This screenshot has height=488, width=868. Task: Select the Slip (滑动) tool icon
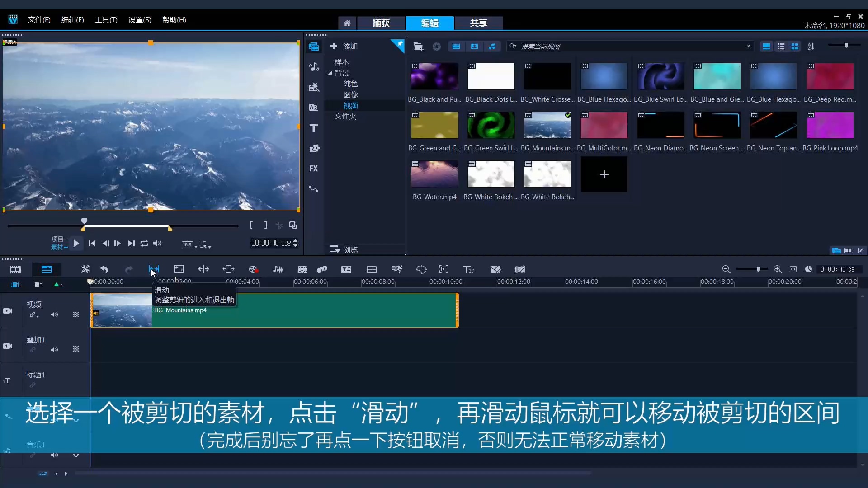(154, 269)
